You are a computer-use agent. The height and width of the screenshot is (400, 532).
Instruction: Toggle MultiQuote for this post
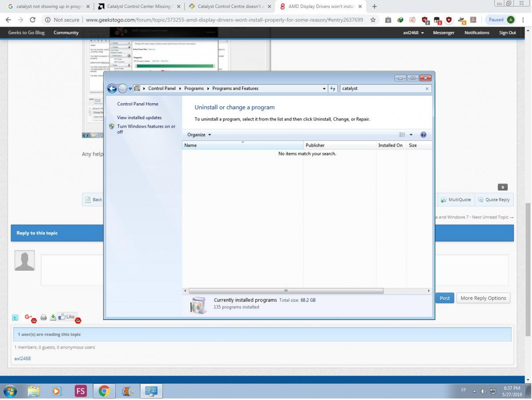456,200
